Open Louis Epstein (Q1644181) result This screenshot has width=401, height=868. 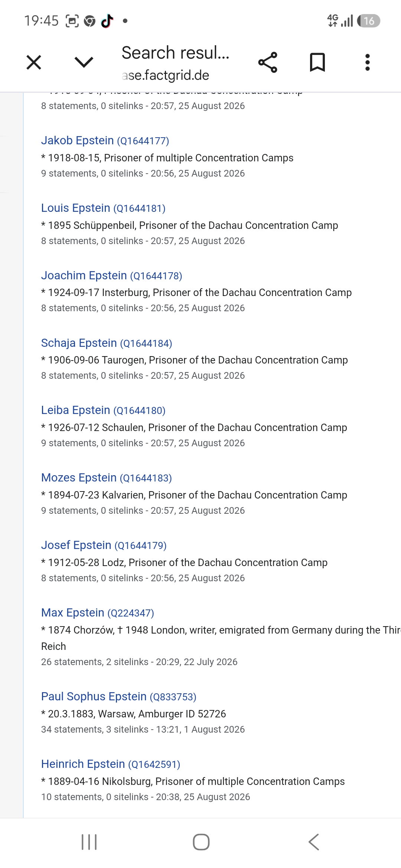103,208
